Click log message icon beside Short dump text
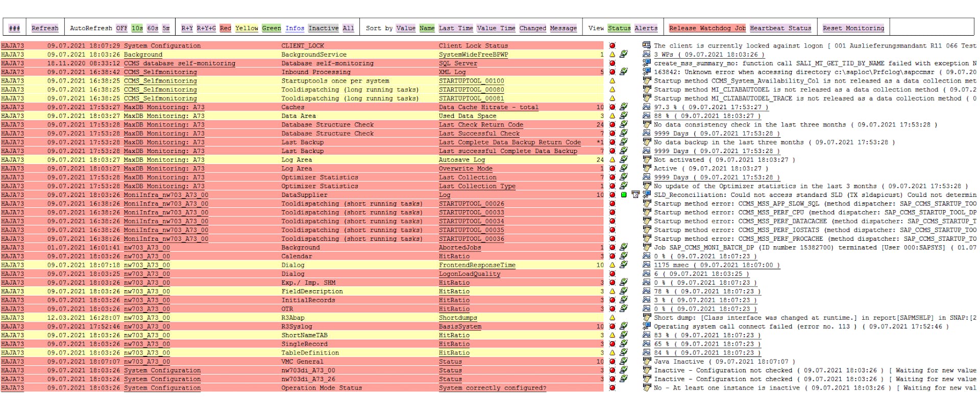The height and width of the screenshot is (408, 980). point(647,318)
